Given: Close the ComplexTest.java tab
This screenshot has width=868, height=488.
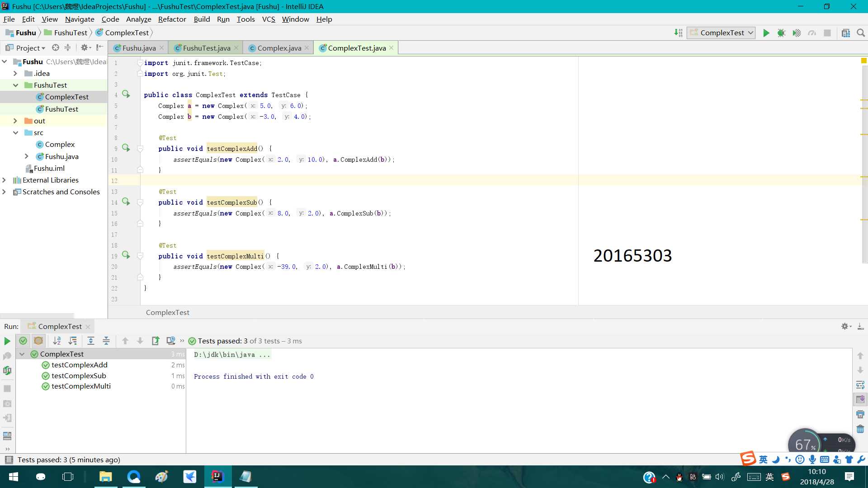Looking at the screenshot, I should (x=392, y=48).
